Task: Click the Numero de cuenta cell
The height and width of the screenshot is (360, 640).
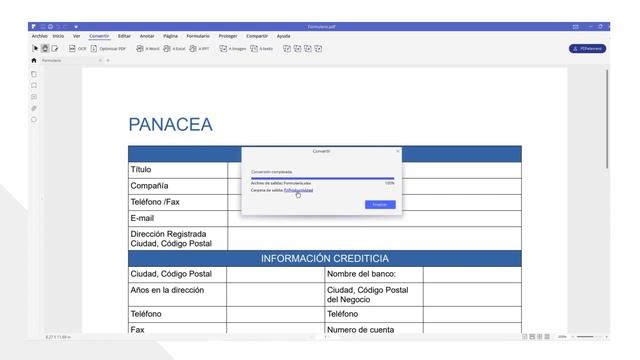Action: 374,329
